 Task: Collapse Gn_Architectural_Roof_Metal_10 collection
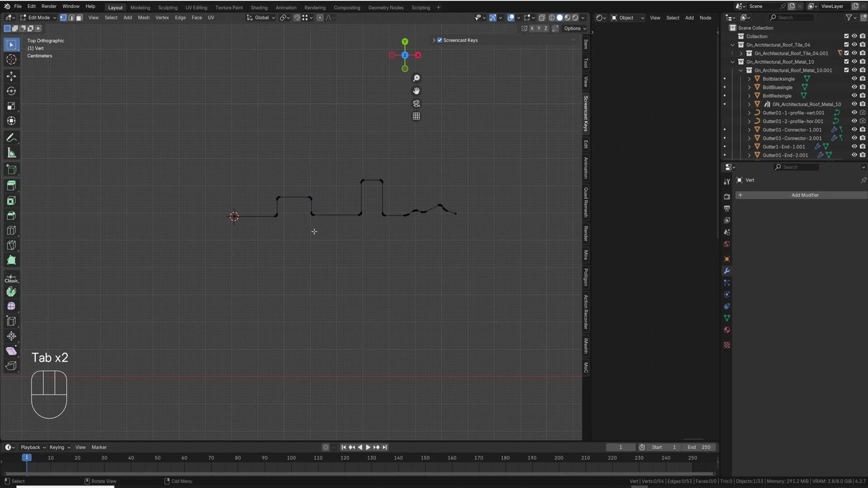click(733, 62)
